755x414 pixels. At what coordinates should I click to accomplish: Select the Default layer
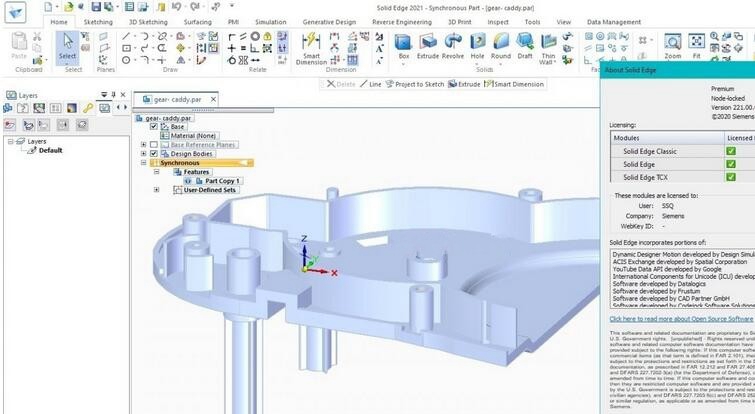(51, 150)
